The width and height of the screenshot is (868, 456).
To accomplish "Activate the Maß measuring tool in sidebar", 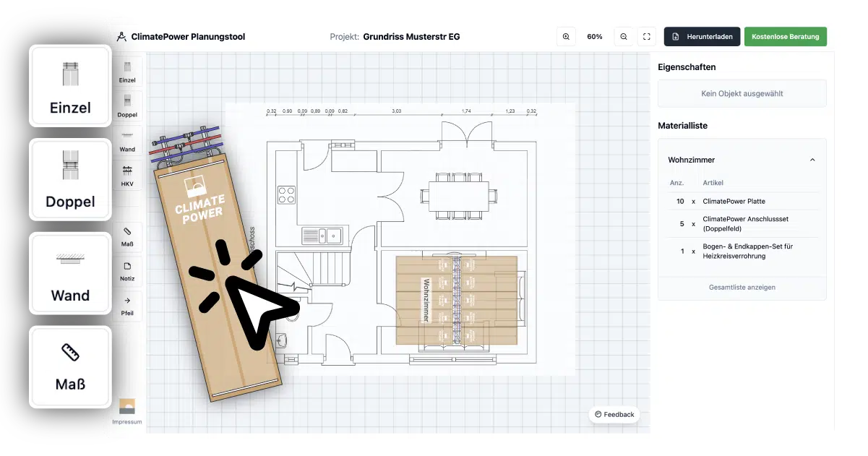I will [127, 236].
